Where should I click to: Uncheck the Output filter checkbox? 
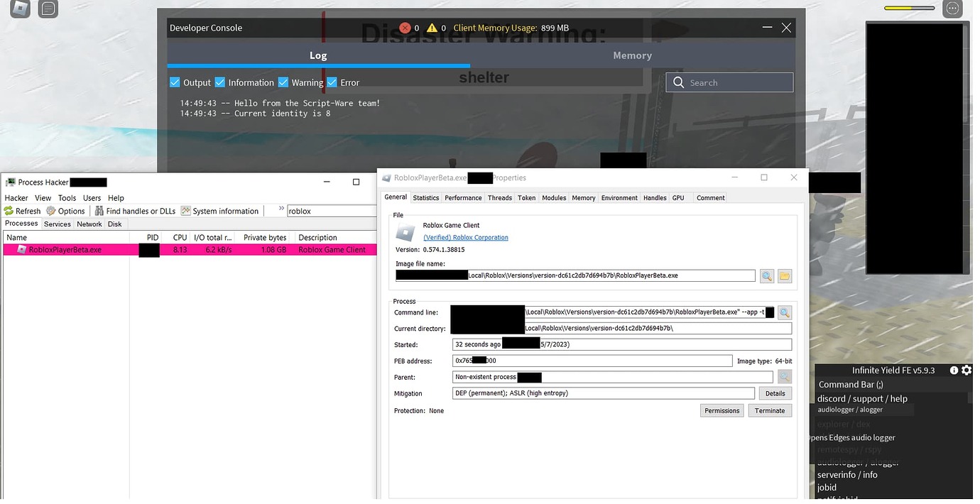(x=175, y=82)
